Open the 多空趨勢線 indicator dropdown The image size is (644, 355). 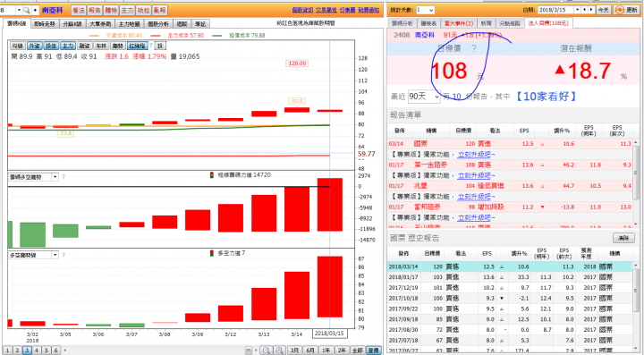55,255
